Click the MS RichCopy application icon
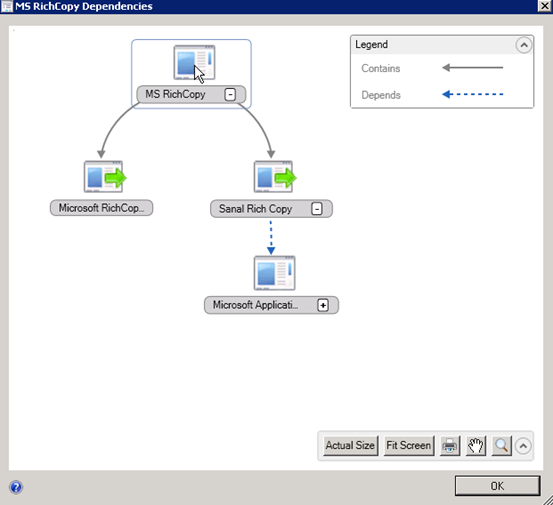Viewport: 553px width, 505px height. coord(194,62)
